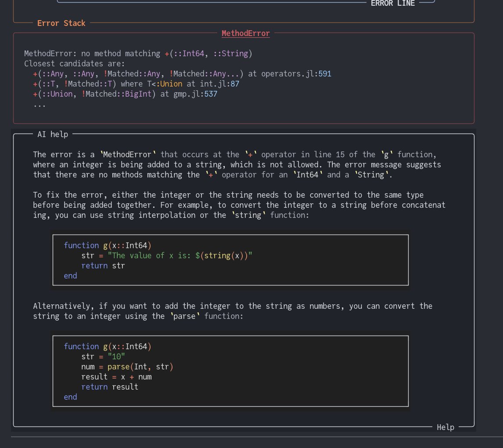Viewport: 503px width, 448px height.
Task: Click 'gmp.jl:537' file reference
Action: point(195,94)
